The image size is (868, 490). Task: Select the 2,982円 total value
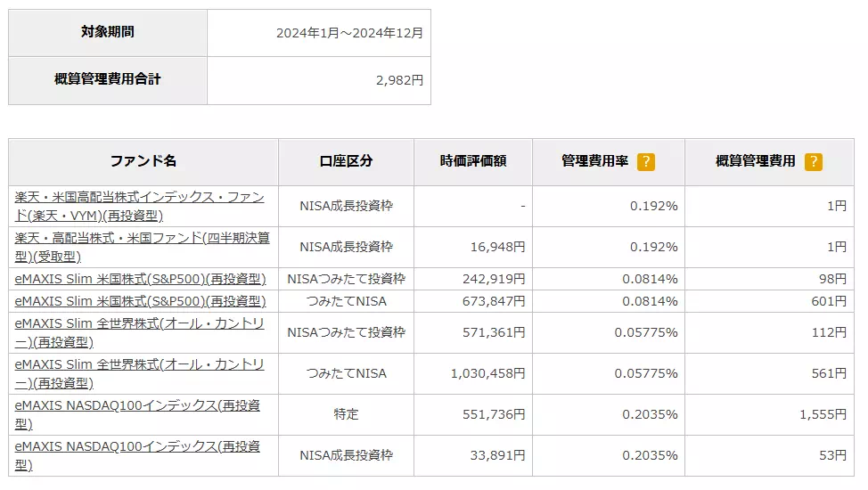399,80
